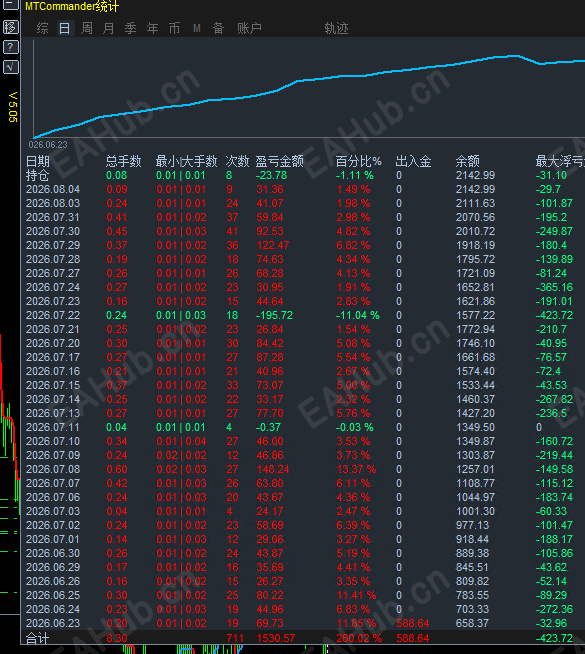Select the 2026.08.04 date row

304,189
